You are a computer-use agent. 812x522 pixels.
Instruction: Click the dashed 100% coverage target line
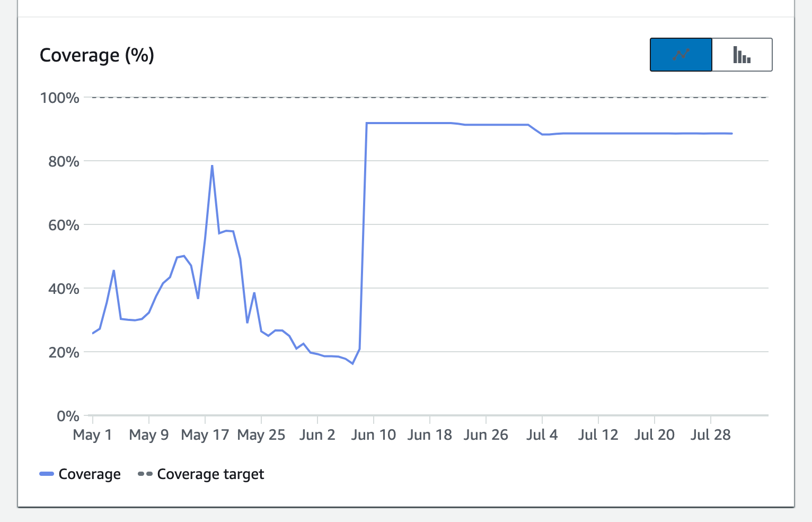coord(424,98)
